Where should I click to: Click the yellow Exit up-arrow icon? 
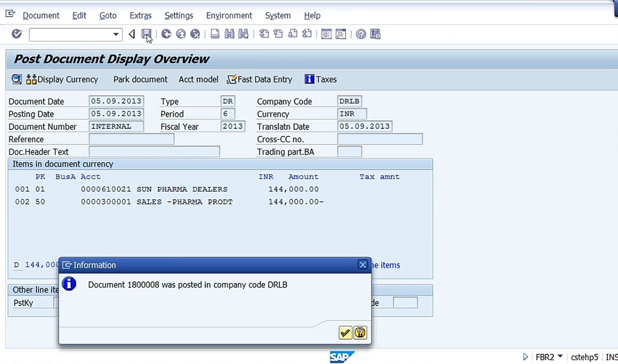tap(181, 34)
